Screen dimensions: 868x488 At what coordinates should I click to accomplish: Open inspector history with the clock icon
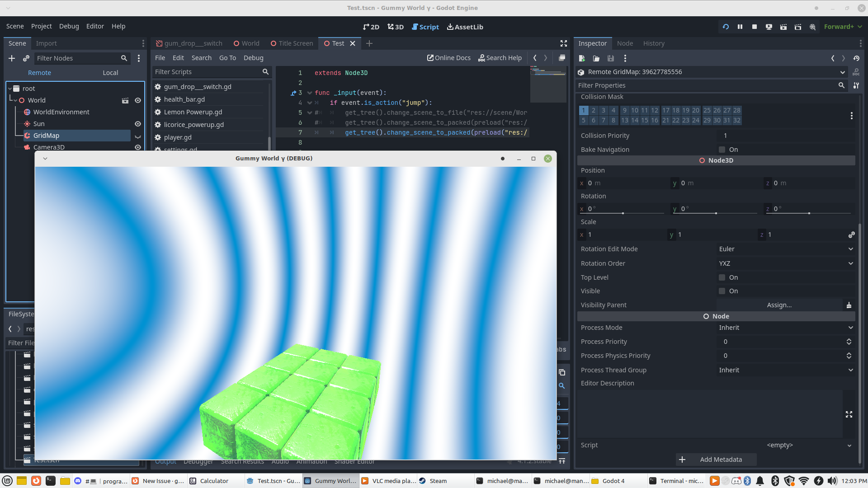[857, 58]
